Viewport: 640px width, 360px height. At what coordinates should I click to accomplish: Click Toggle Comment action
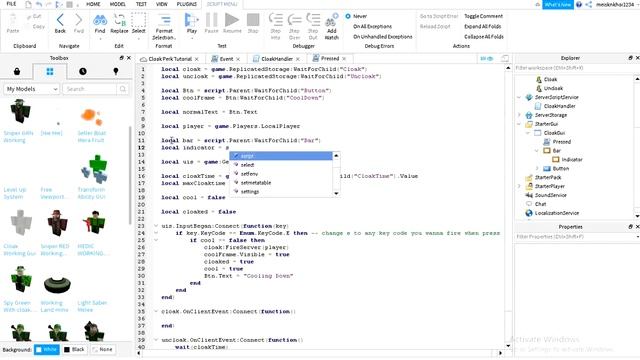(483, 16)
